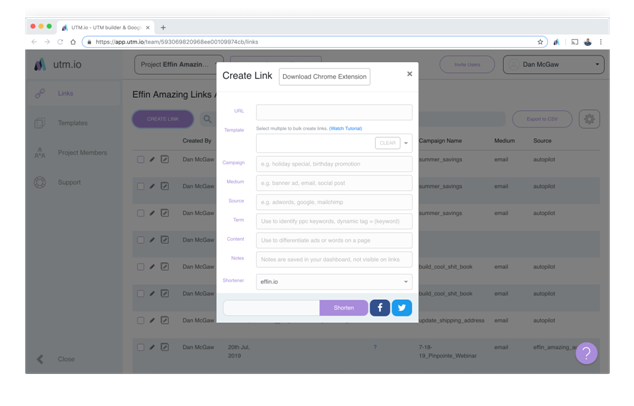
Task: Expand the Template dropdown arrow
Action: click(x=406, y=143)
